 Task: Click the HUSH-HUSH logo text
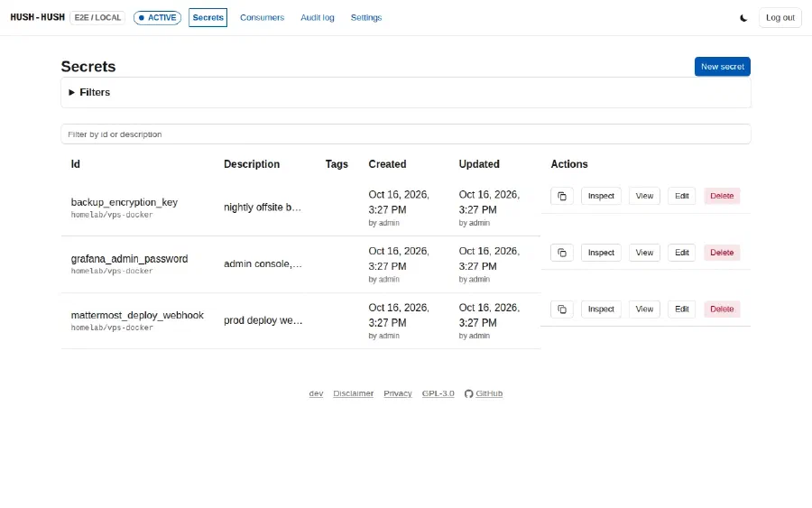point(37,17)
